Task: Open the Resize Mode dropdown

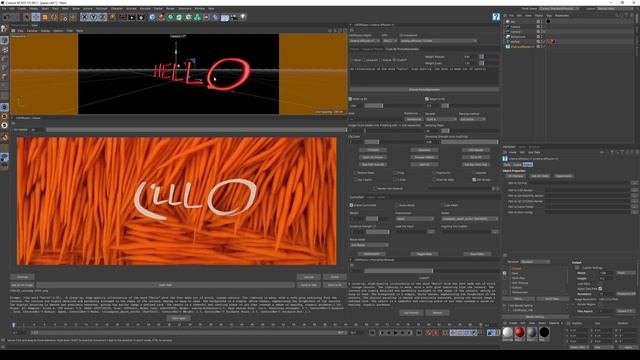Action: [x=369, y=245]
